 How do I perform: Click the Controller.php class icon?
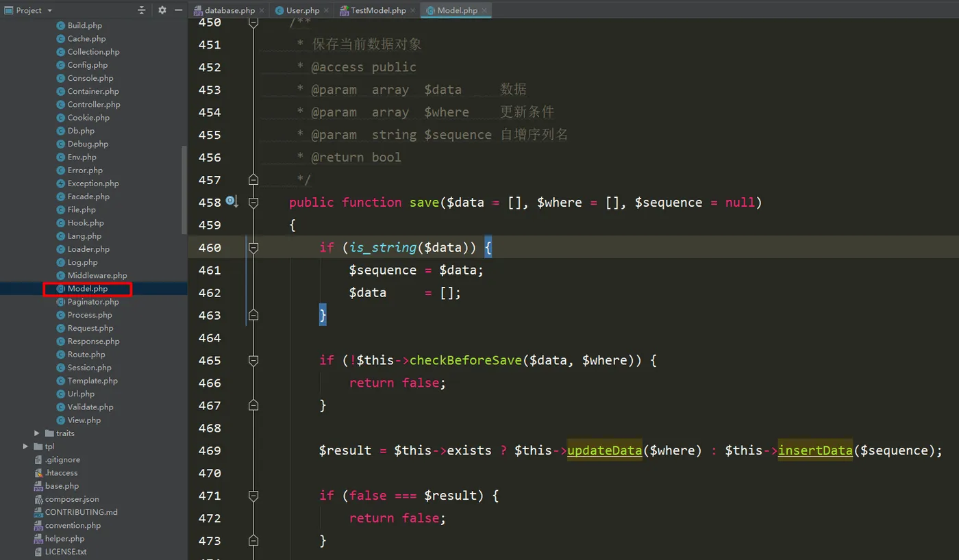coord(60,104)
